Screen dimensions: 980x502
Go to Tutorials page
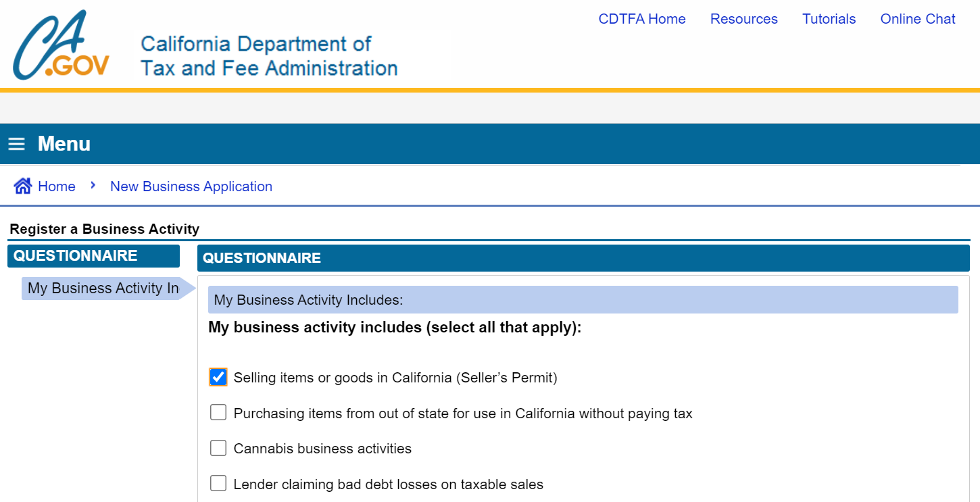(829, 19)
